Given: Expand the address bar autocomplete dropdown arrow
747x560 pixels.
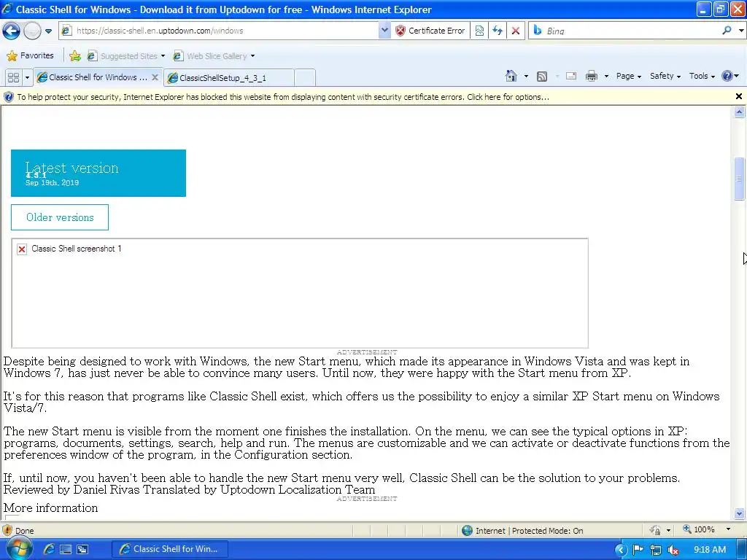Looking at the screenshot, I should (384, 31).
